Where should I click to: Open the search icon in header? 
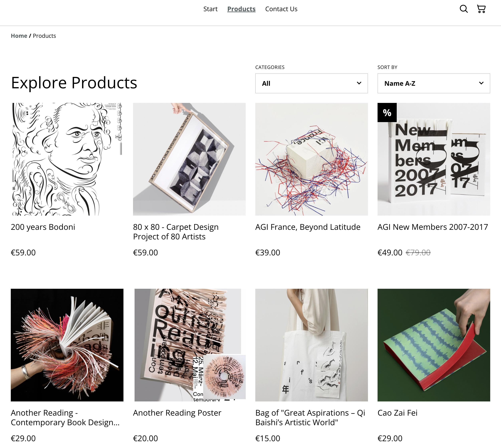point(464,9)
